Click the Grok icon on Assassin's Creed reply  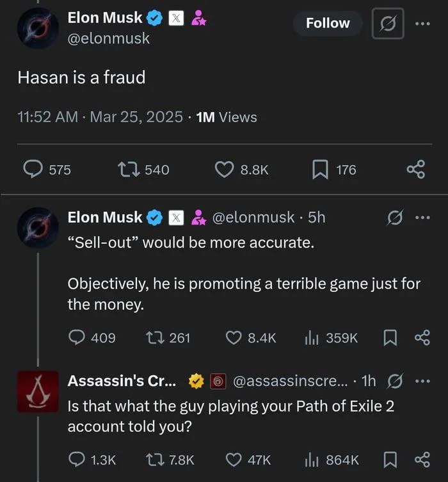[x=396, y=381]
